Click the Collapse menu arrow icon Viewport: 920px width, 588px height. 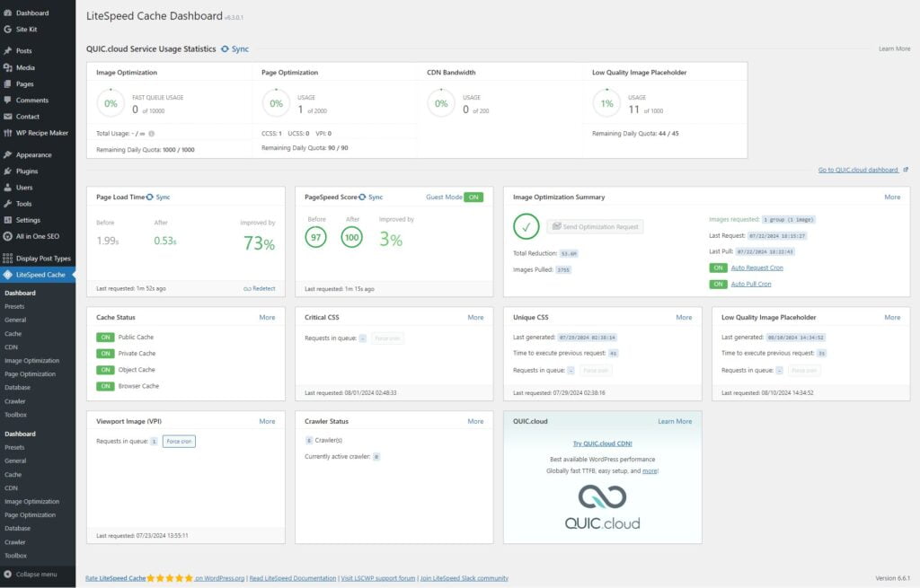[7, 574]
